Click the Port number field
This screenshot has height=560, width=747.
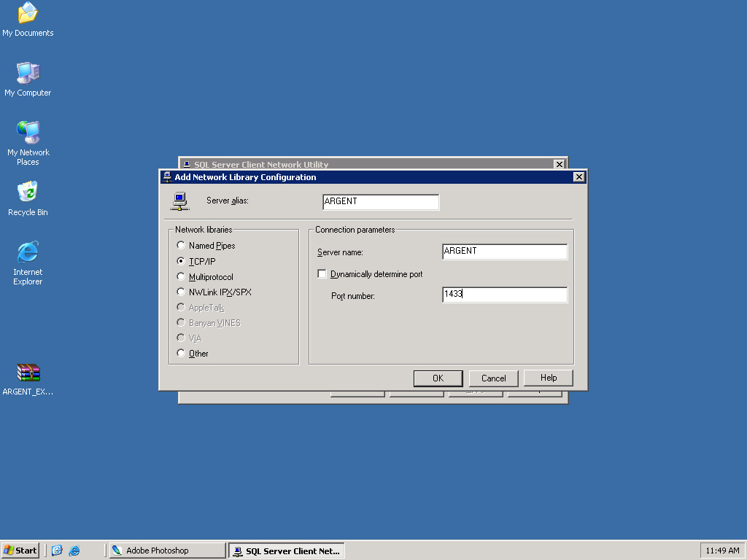click(504, 295)
